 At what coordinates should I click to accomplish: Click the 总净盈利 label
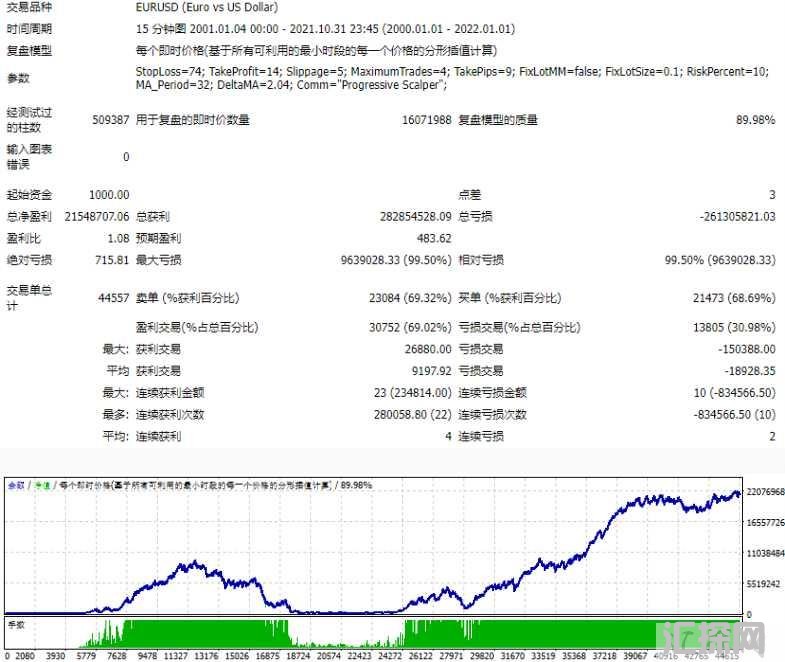click(x=29, y=216)
